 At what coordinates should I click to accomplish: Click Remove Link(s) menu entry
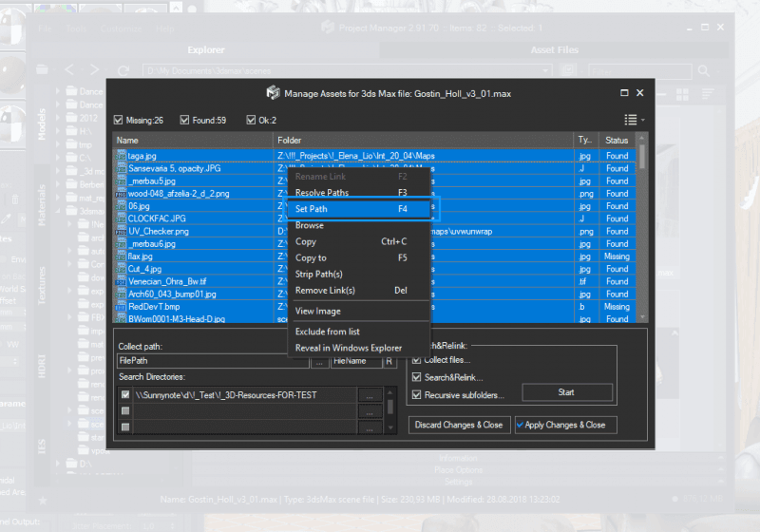click(x=359, y=291)
